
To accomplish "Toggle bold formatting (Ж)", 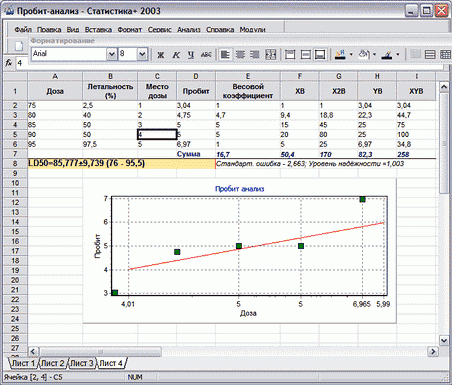I will (160, 55).
